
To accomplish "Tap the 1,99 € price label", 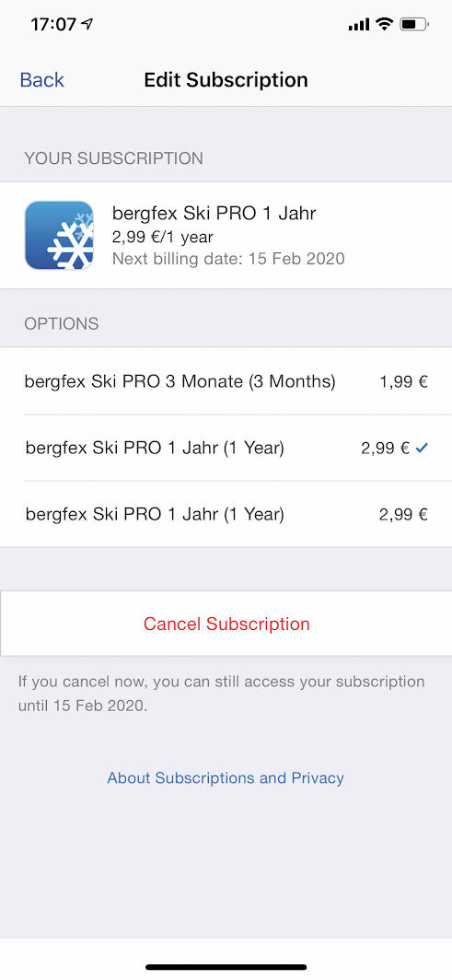I will pyautogui.click(x=404, y=382).
